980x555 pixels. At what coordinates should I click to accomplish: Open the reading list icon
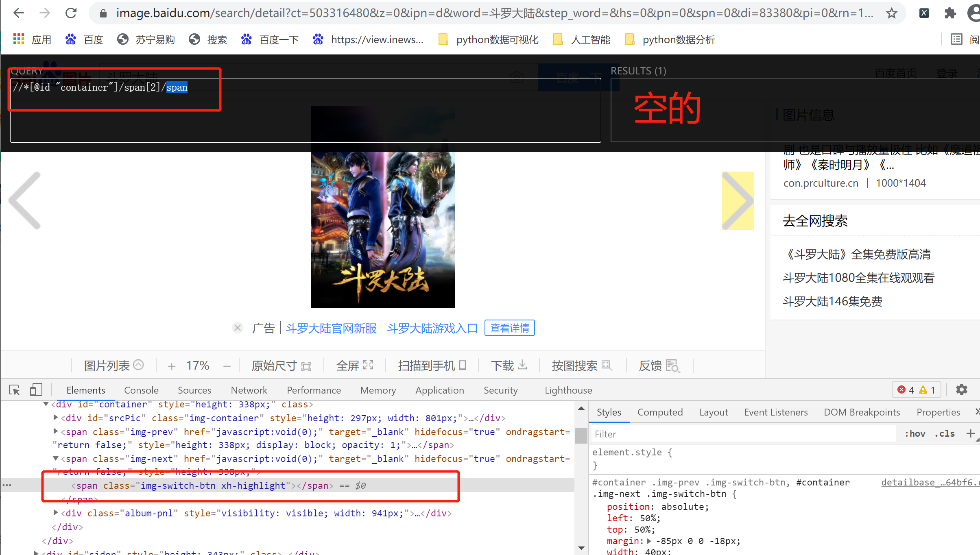[956, 39]
